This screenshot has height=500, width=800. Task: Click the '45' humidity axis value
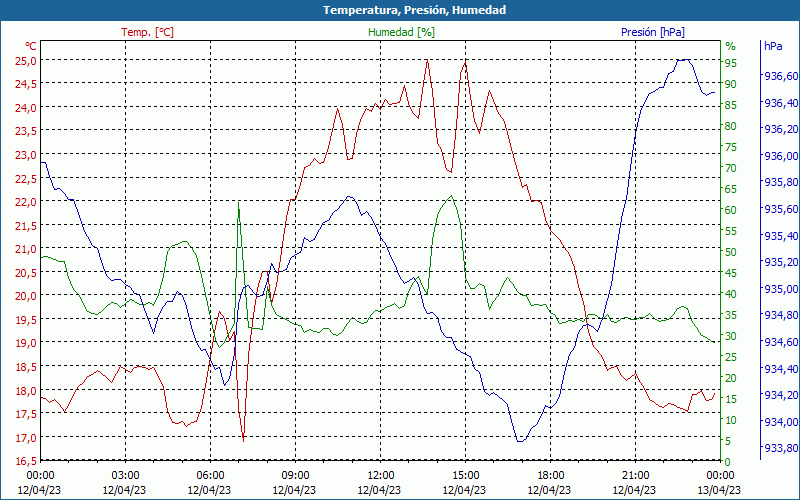pos(731,273)
